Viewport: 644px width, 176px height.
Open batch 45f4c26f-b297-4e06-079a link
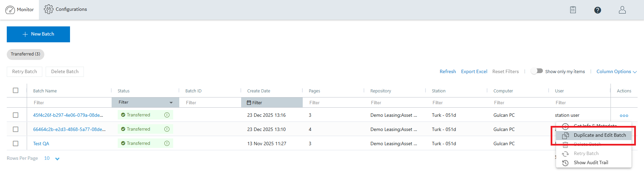click(x=68, y=115)
